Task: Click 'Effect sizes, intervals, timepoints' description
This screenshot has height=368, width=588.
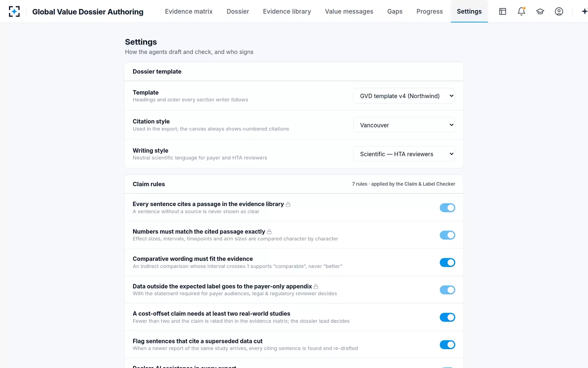Action: [235, 239]
